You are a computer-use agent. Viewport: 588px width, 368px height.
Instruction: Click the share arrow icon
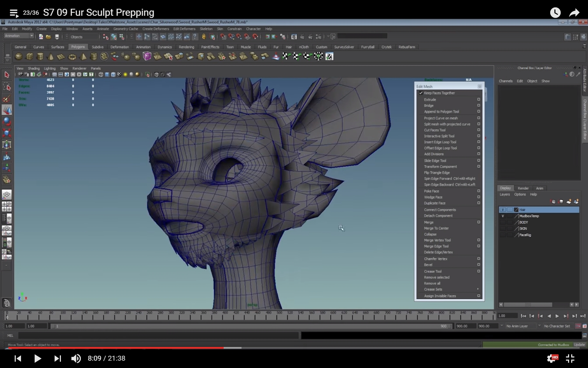[x=574, y=13]
